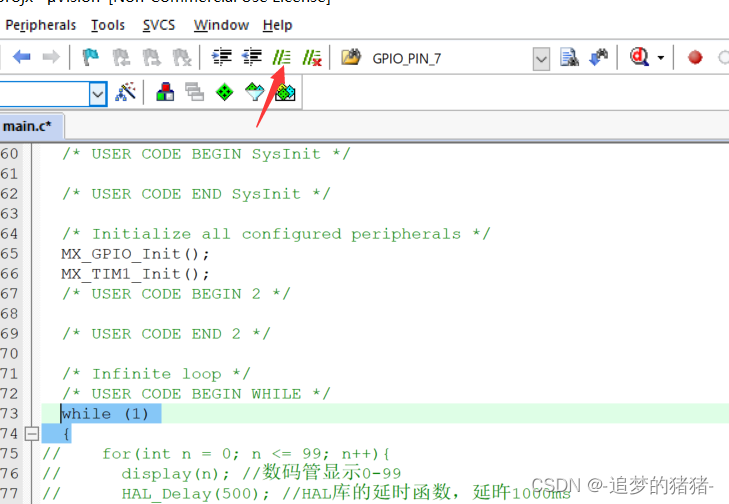Click the USER CODE BEGIN SysInit comment

(x=206, y=154)
